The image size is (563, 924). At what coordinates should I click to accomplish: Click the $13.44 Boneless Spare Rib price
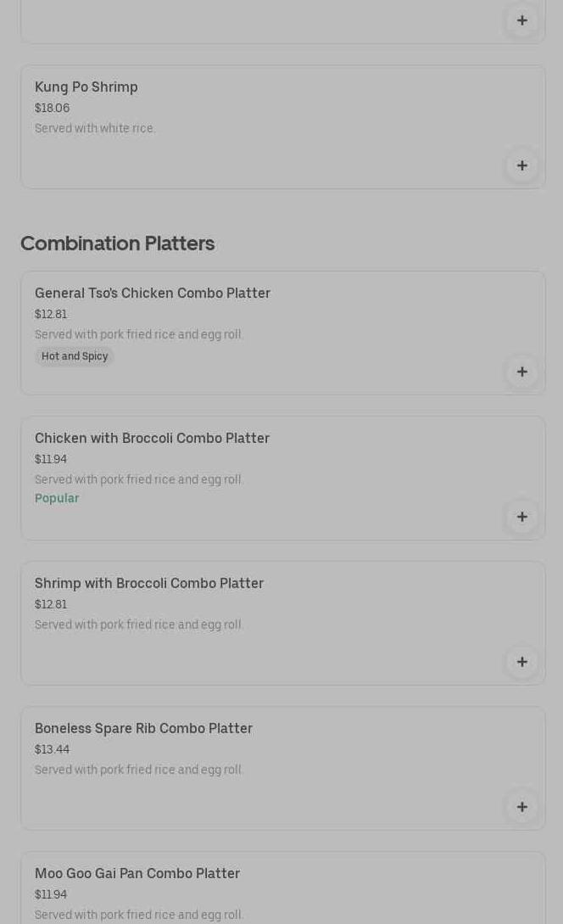52,750
